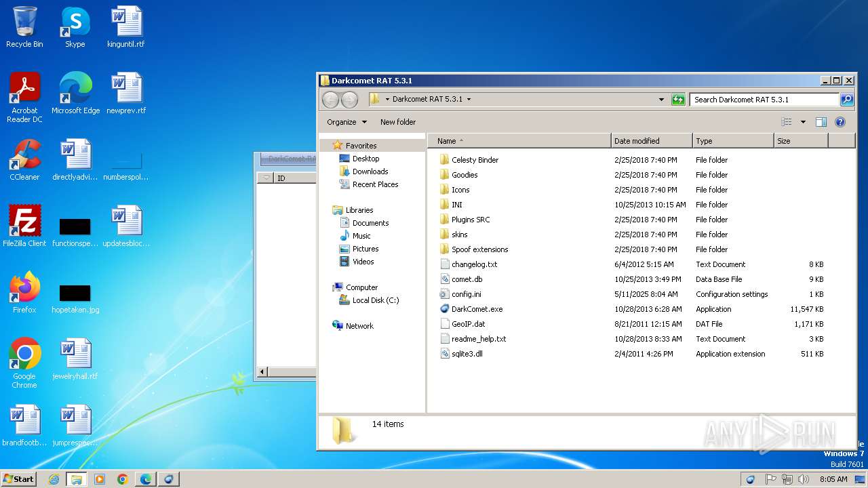Open Downloads in Favorites

point(370,171)
